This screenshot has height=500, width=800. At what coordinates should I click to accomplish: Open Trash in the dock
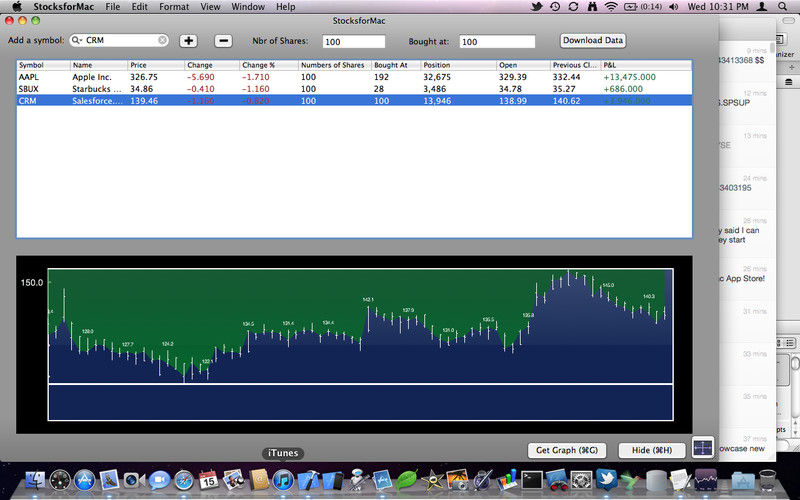(767, 481)
